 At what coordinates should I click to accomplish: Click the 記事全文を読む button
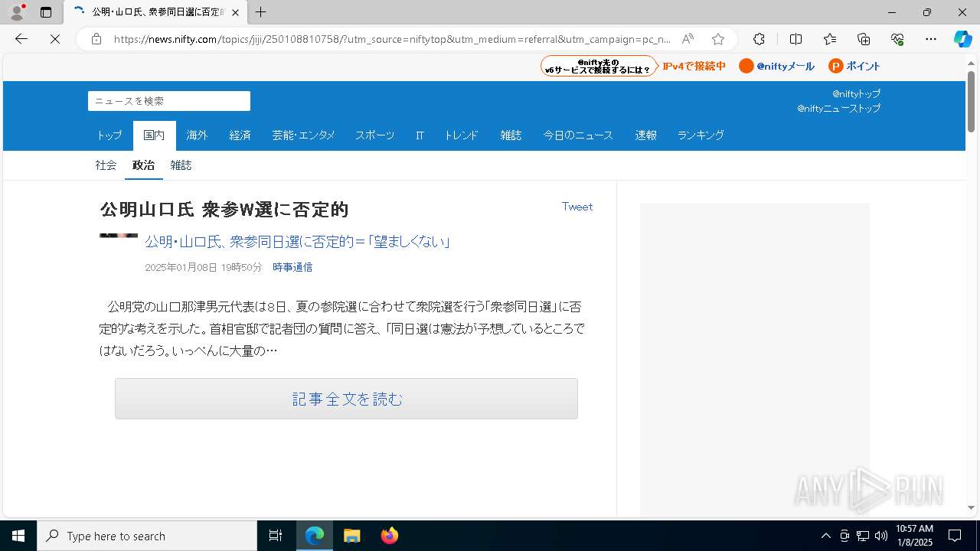[x=346, y=399]
